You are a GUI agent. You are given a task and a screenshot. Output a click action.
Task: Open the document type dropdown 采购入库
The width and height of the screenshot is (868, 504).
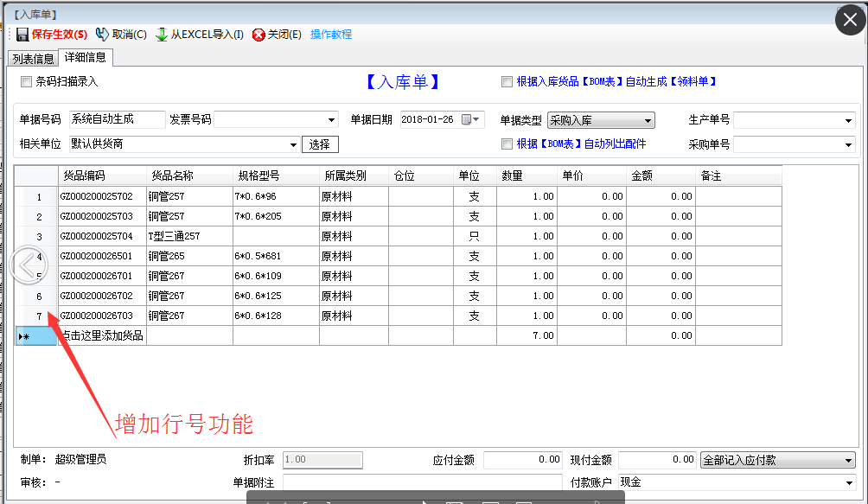(648, 120)
